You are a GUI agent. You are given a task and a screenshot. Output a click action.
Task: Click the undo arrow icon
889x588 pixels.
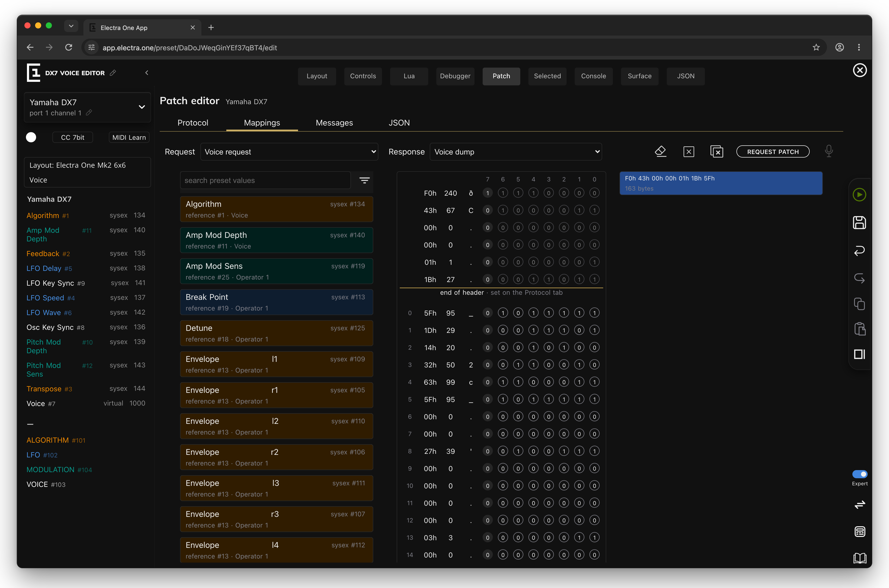pyautogui.click(x=859, y=251)
